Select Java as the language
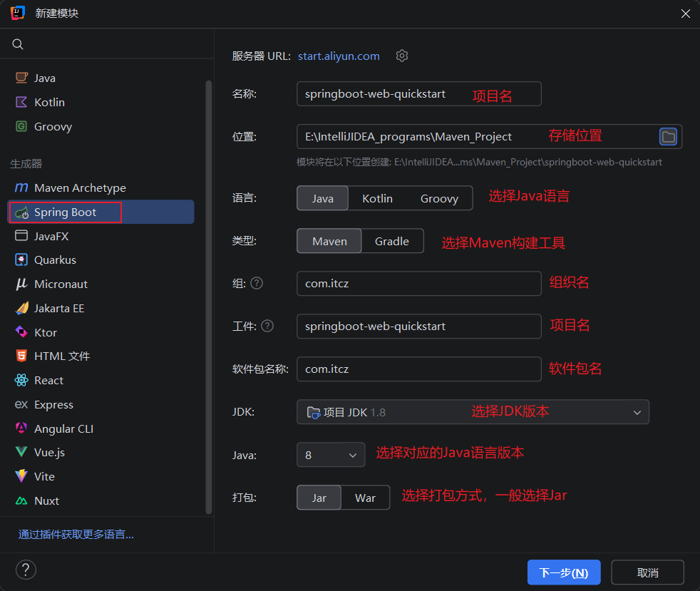Viewport: 700px width, 591px height. [x=323, y=198]
